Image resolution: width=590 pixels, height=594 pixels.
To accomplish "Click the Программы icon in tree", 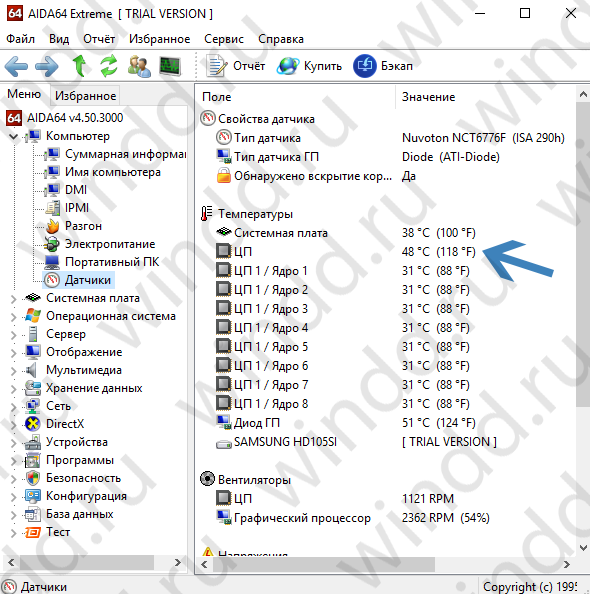I will coord(33,460).
